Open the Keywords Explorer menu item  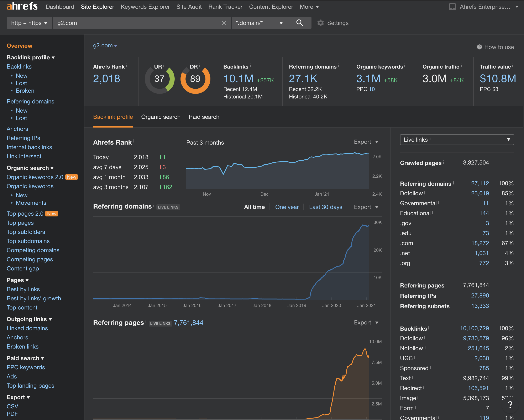pos(145,7)
